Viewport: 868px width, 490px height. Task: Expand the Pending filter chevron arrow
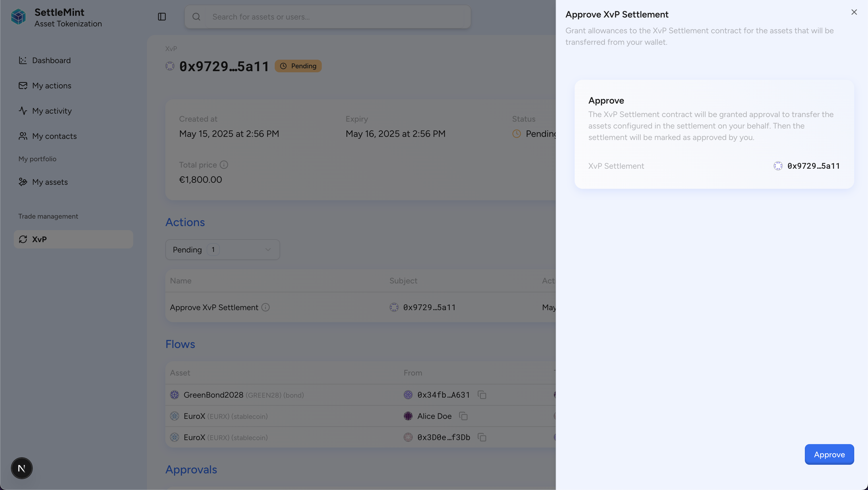coord(268,250)
